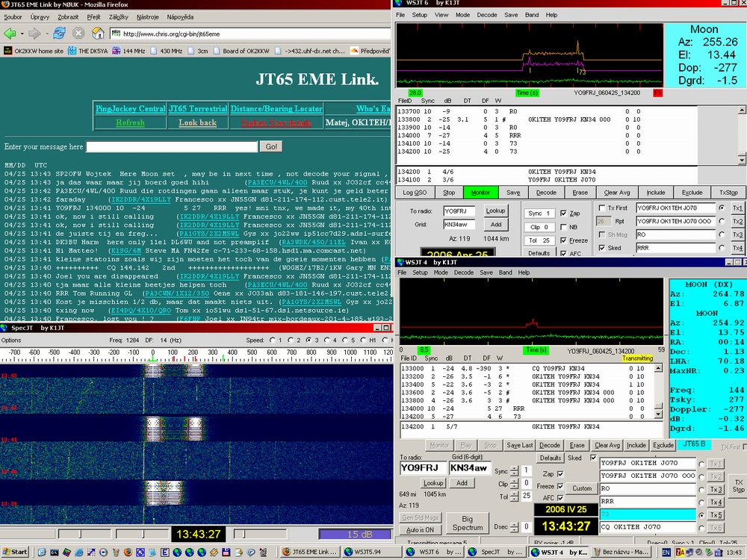Open Záložky menu in Firefox
Image resolution: width=747 pixels, height=560 pixels.
pos(119,16)
